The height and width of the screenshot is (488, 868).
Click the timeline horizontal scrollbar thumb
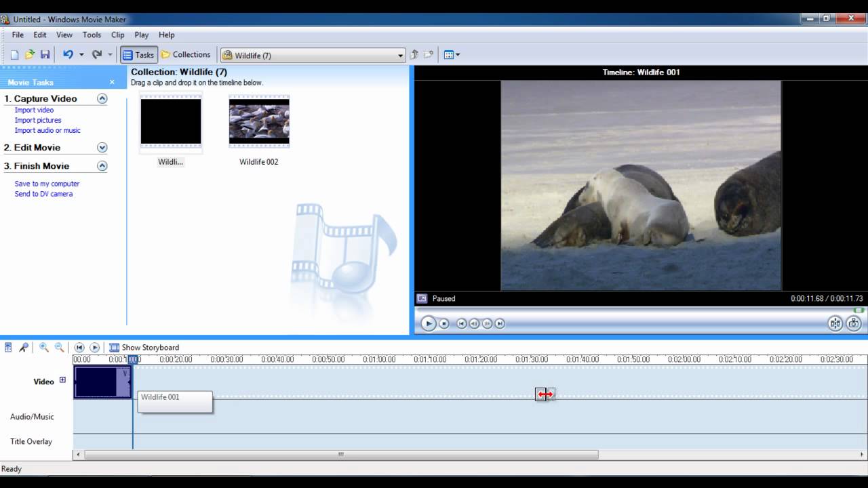click(341, 455)
